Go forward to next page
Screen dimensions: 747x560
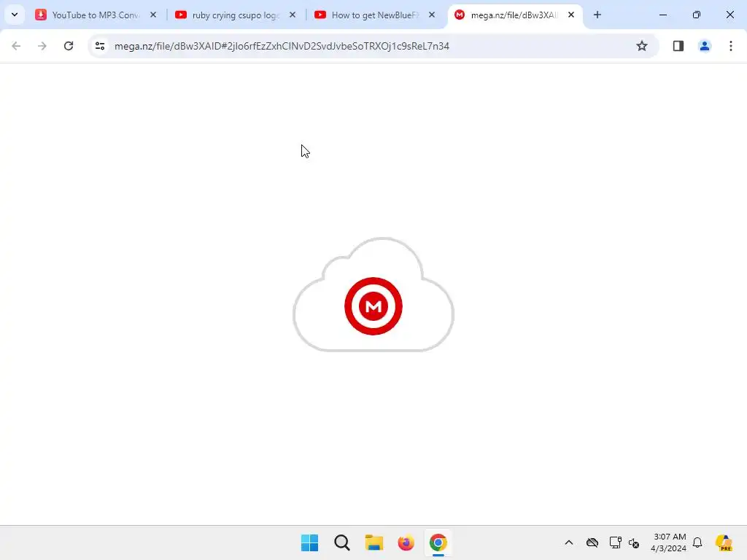(x=42, y=46)
